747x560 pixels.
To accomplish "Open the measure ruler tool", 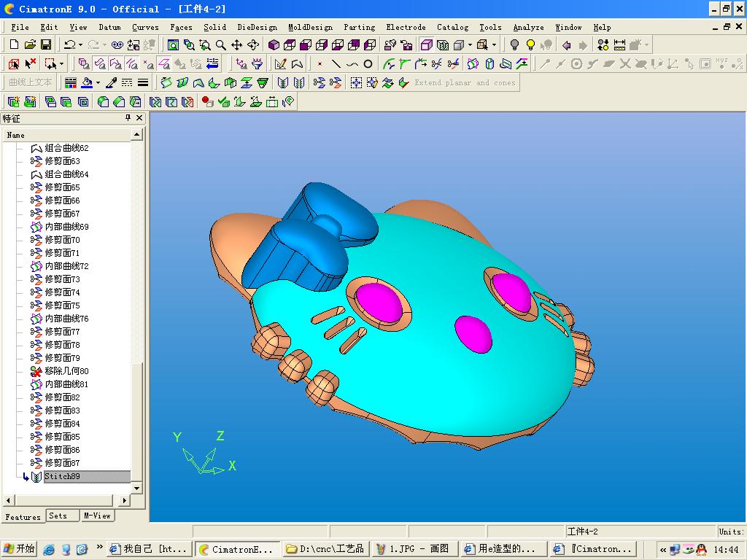I will pos(619,44).
